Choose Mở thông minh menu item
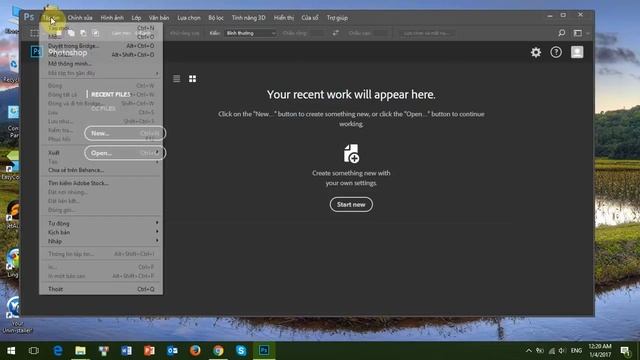640x360 pixels. pyautogui.click(x=102, y=64)
